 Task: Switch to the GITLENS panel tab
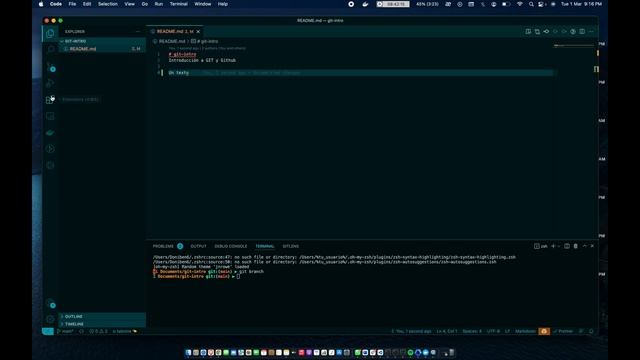[x=291, y=246]
